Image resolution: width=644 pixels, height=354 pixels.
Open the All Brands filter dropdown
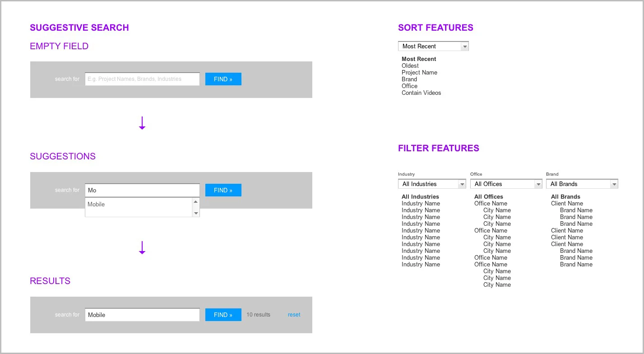[614, 184]
